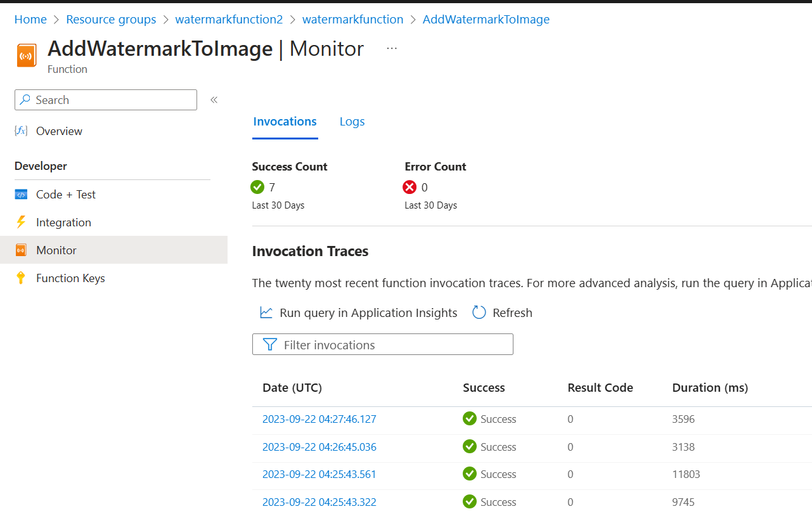Open watermarkfunction2 from the breadcrumb trail

coord(229,19)
